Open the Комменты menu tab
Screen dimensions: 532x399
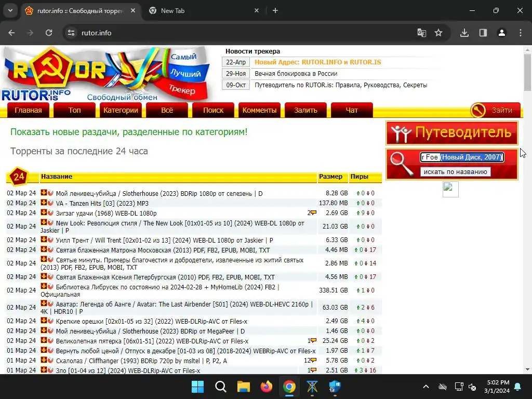point(259,110)
